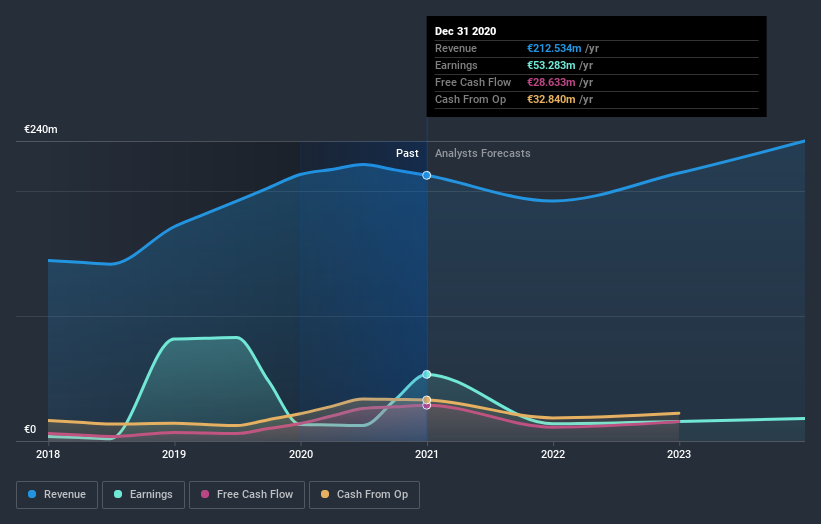The image size is (821, 524).
Task: Click the €212.534m revenue value in the tooltip
Action: [x=554, y=48]
